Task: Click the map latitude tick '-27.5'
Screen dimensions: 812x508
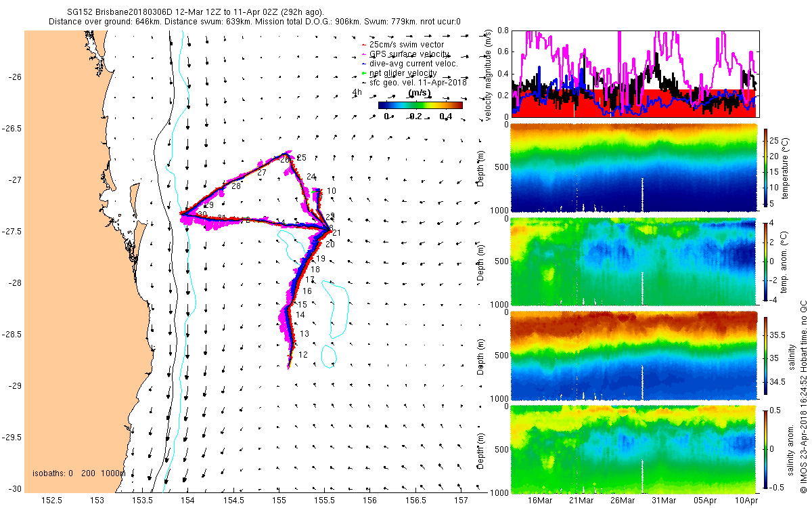Action: coord(12,232)
